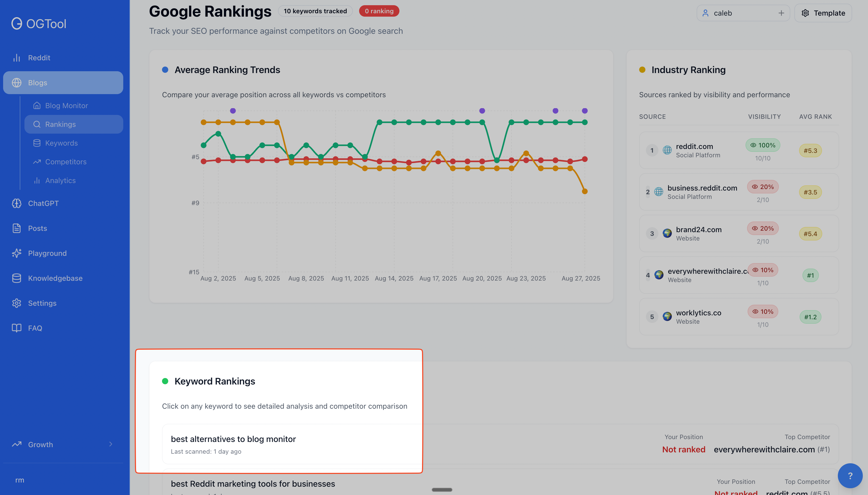Click the rm account label
The image size is (868, 495).
[x=20, y=480]
